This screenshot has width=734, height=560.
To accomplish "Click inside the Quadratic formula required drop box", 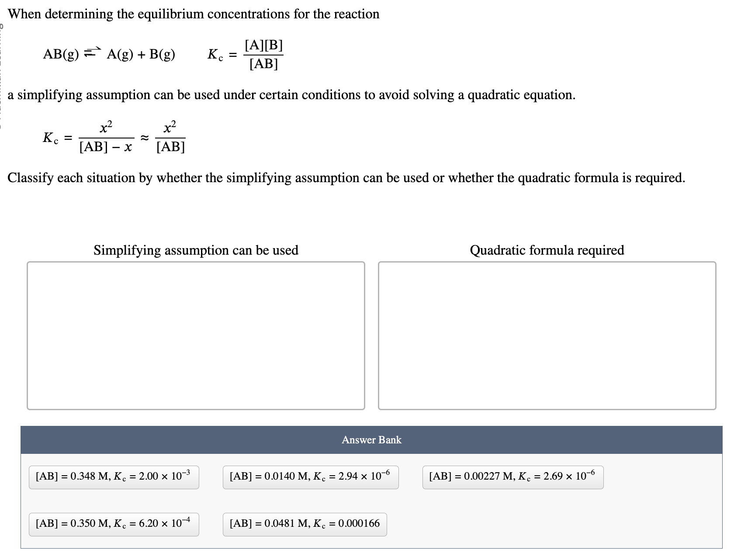I will [547, 335].
